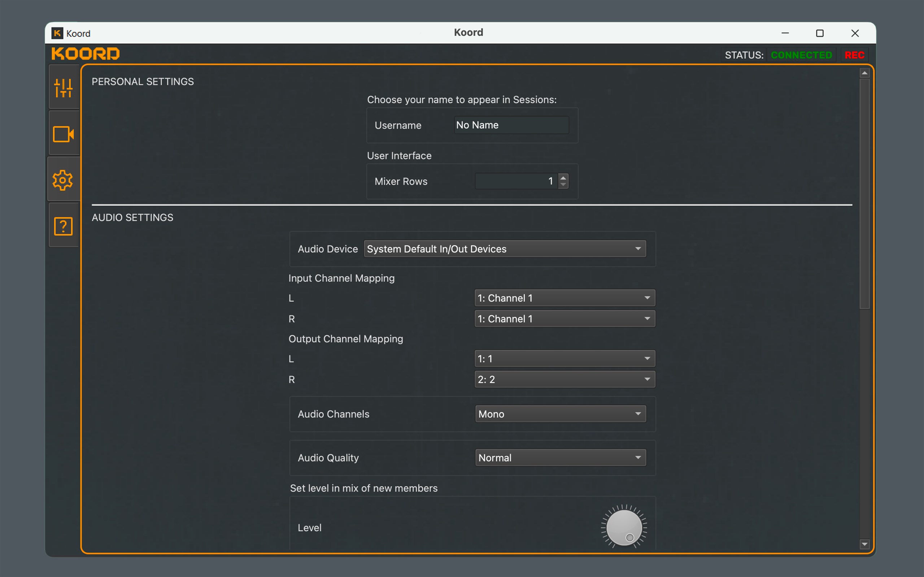924x577 pixels.
Task: Expand Input Channel Mapping L dropdown
Action: coord(565,298)
